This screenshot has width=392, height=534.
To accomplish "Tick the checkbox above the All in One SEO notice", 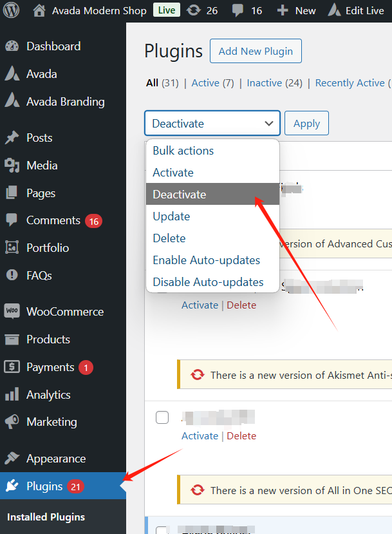I will click(162, 417).
